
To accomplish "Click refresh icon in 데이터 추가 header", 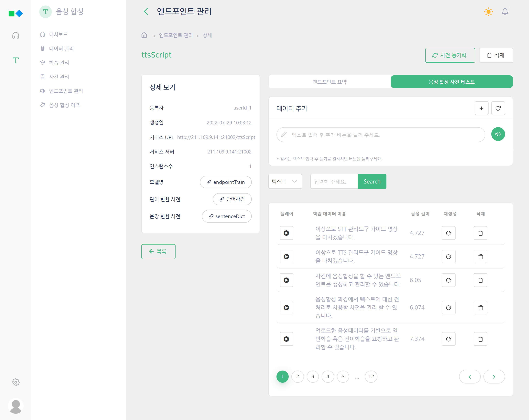I will pos(498,108).
